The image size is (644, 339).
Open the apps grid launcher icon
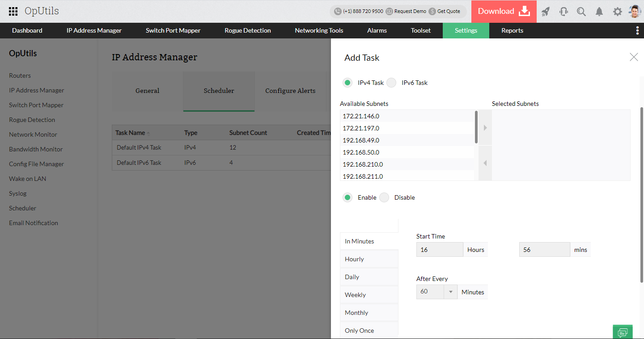pyautogui.click(x=13, y=11)
